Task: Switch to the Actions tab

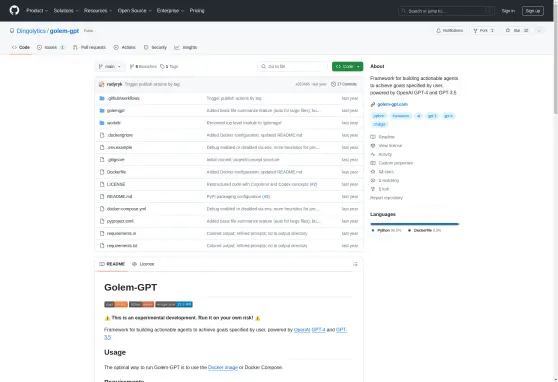Action: [x=125, y=47]
